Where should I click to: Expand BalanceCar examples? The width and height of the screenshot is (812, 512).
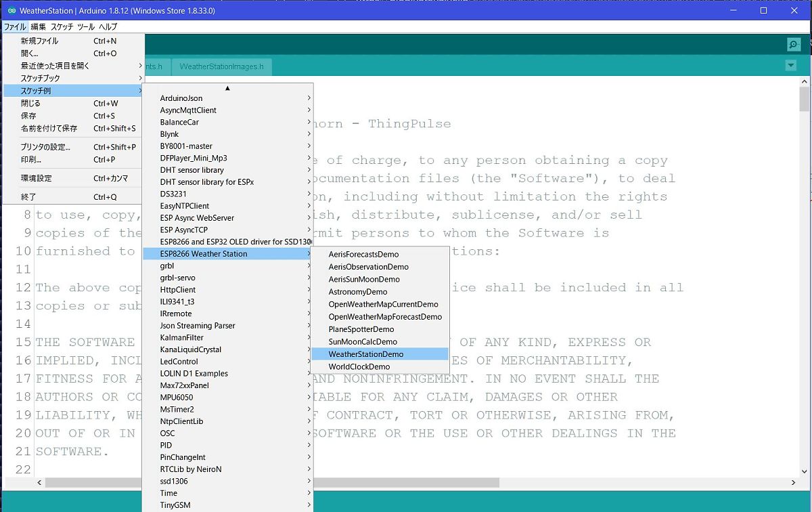click(x=227, y=122)
